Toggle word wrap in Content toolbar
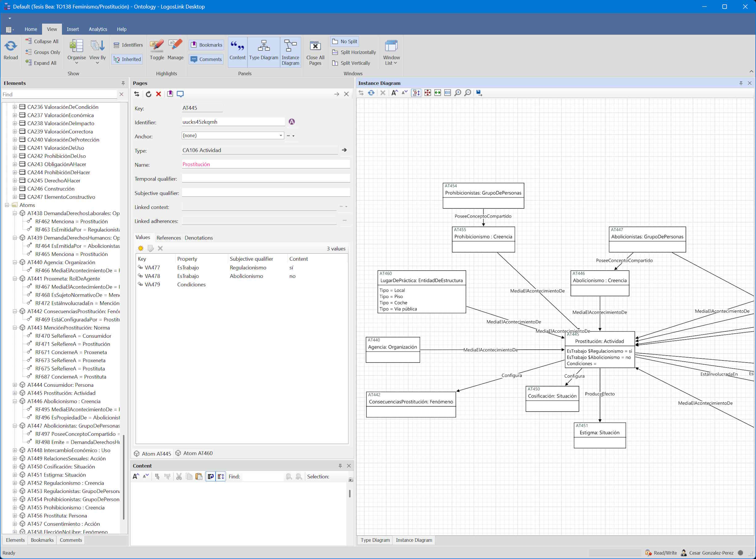 (211, 476)
